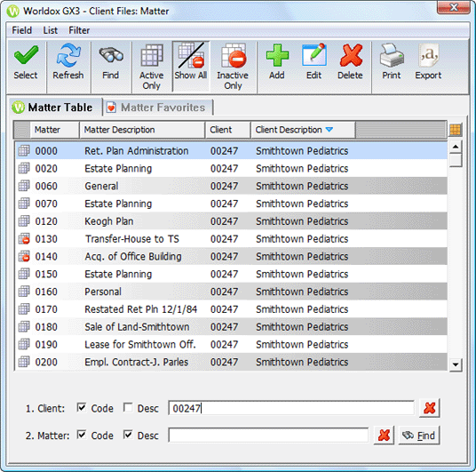Export the matter table
This screenshot has height=472, width=476.
point(428,55)
